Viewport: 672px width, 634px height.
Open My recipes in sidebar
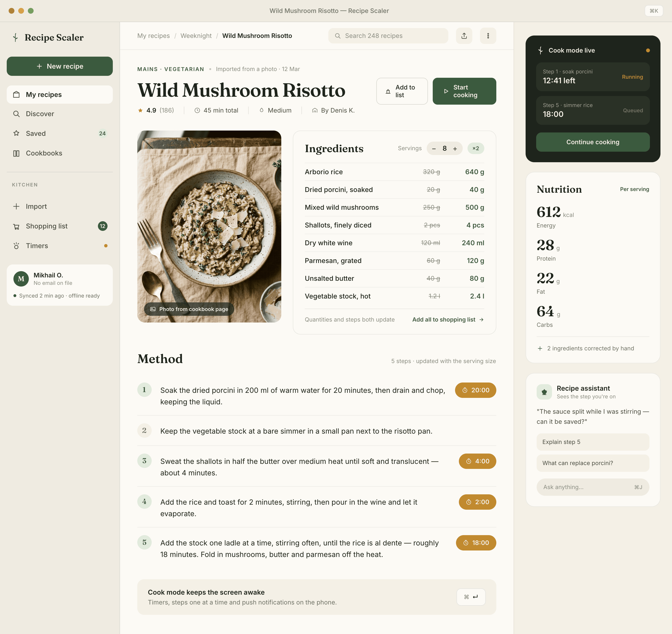tap(60, 95)
